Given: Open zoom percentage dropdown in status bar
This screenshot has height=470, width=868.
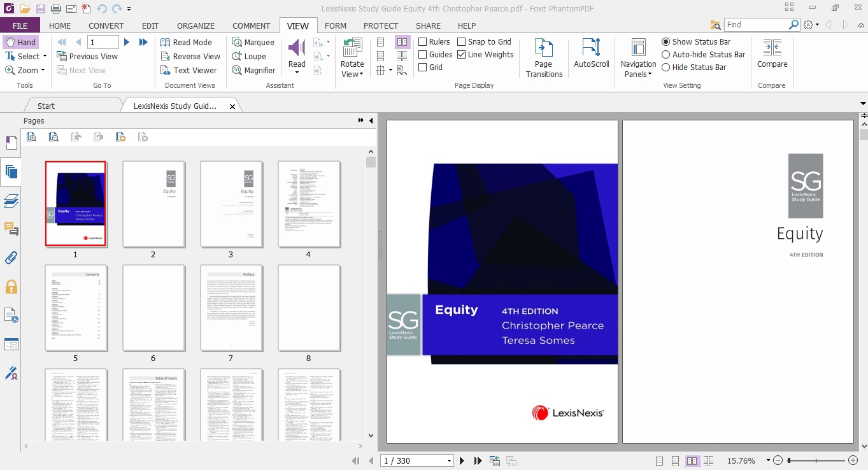Looking at the screenshot, I should tap(768, 460).
